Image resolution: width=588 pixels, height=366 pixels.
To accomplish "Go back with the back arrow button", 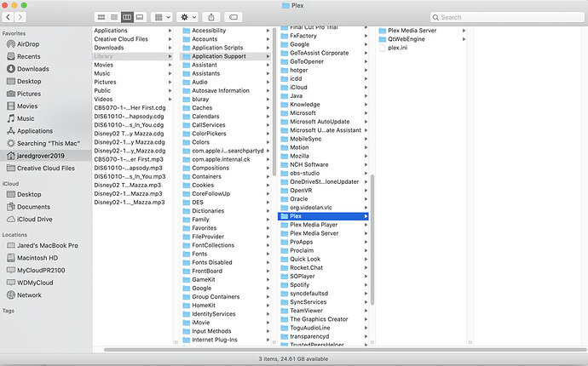I will [x=8, y=17].
